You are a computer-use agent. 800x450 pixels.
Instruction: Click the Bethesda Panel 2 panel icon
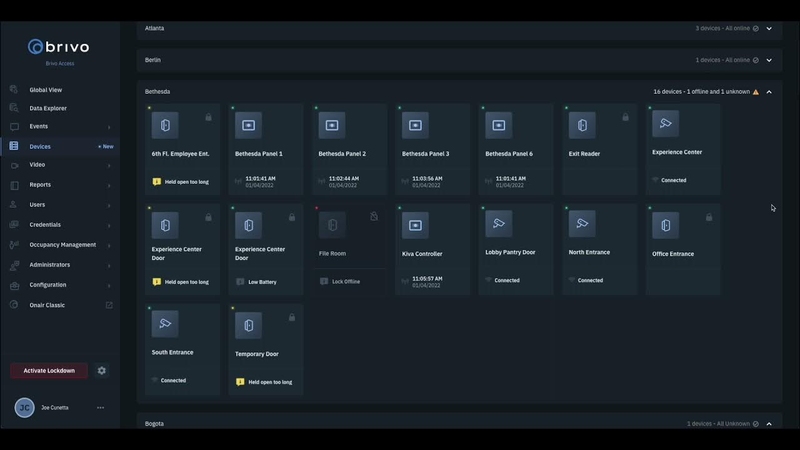332,125
